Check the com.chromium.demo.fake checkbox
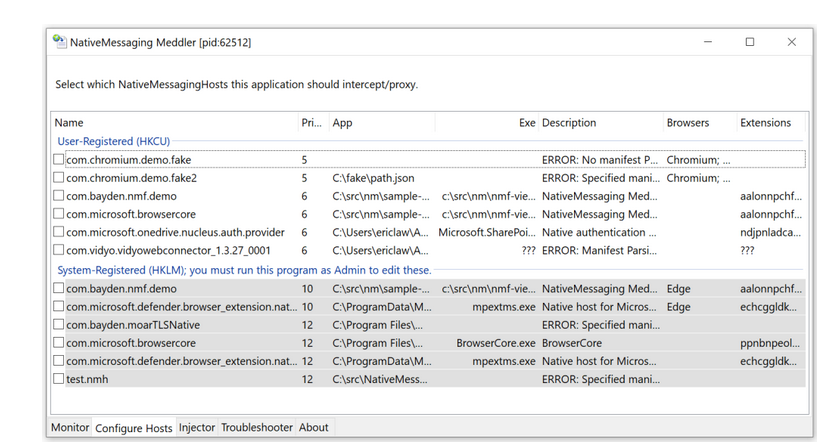This screenshot has height=444, width=832. [59, 160]
